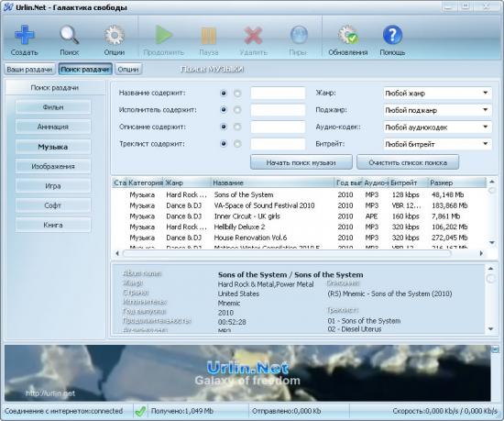This screenshot has width=504, height=421.
Task: Check for Обновления via gear icon
Action: pyautogui.click(x=348, y=35)
